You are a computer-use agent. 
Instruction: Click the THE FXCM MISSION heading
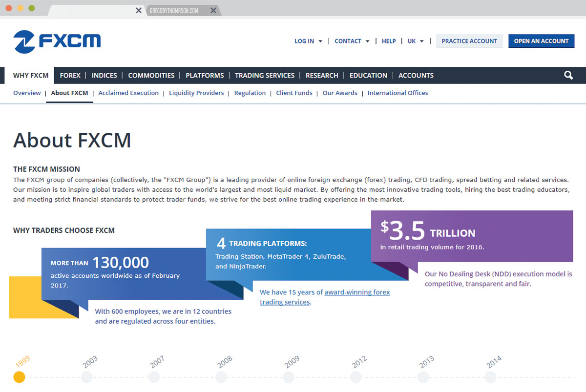[46, 169]
